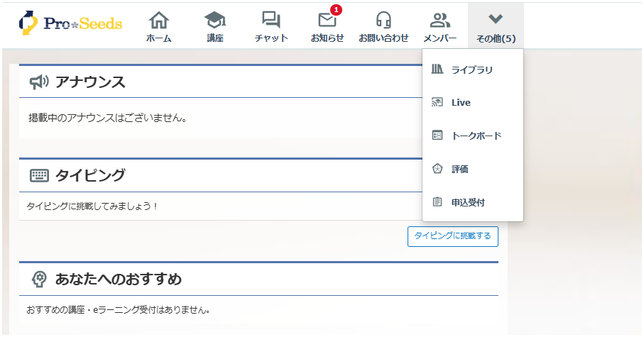Open チャット speech bubble icon
644x337 pixels.
pyautogui.click(x=271, y=20)
